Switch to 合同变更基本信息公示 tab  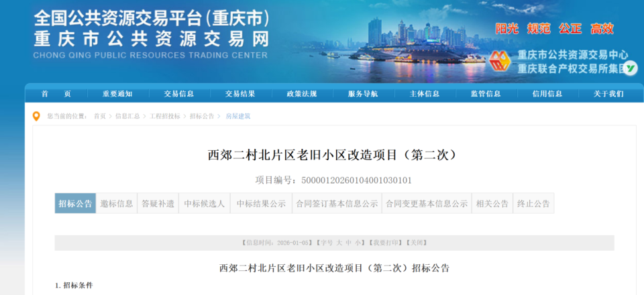tap(427, 204)
